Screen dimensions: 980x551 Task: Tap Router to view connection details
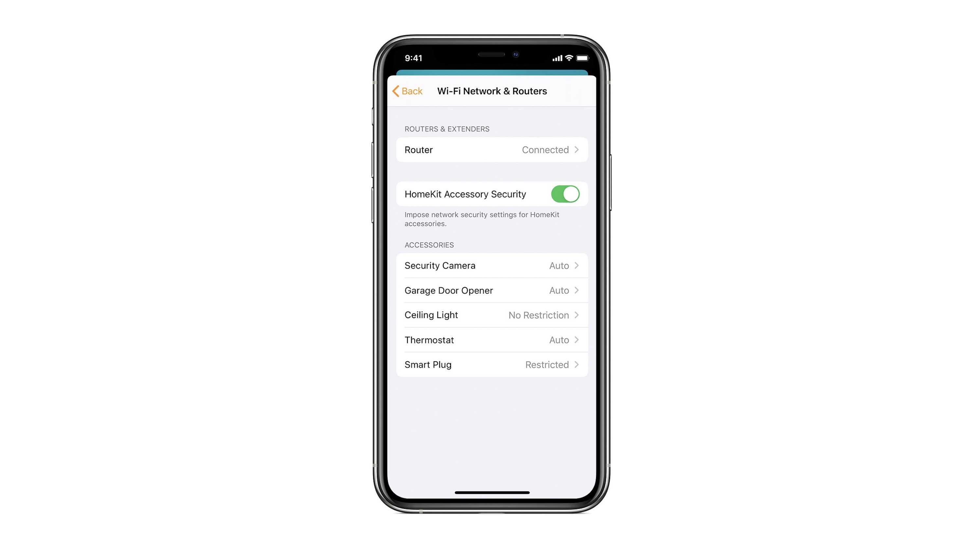coord(489,149)
